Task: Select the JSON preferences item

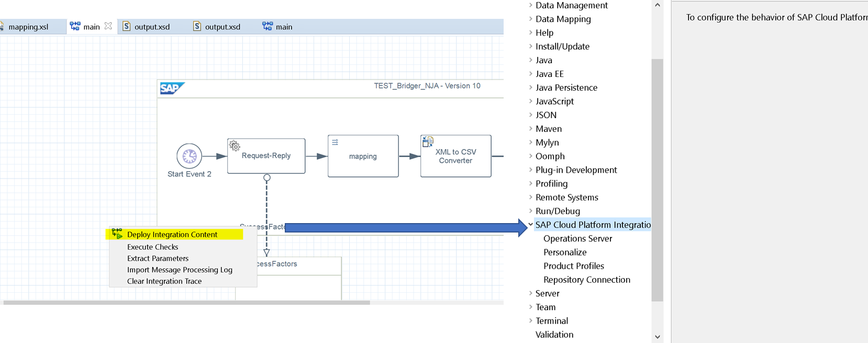Action: [546, 115]
